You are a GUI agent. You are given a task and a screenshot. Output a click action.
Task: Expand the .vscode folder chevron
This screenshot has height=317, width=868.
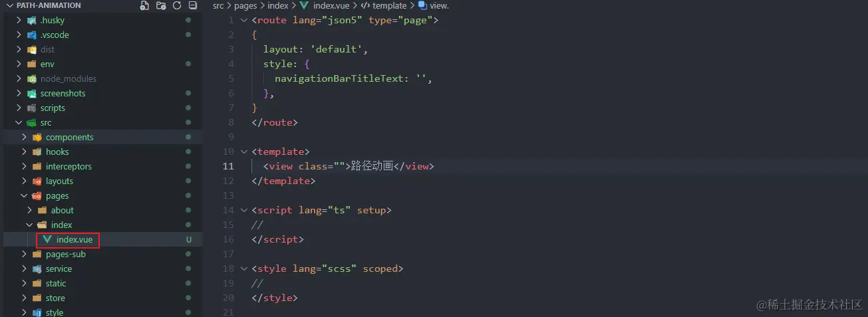pos(19,35)
